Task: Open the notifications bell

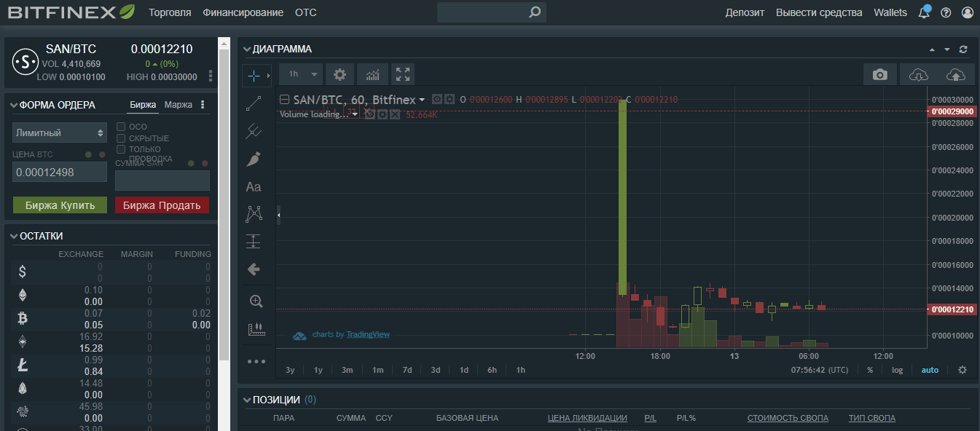Action: 923,12
